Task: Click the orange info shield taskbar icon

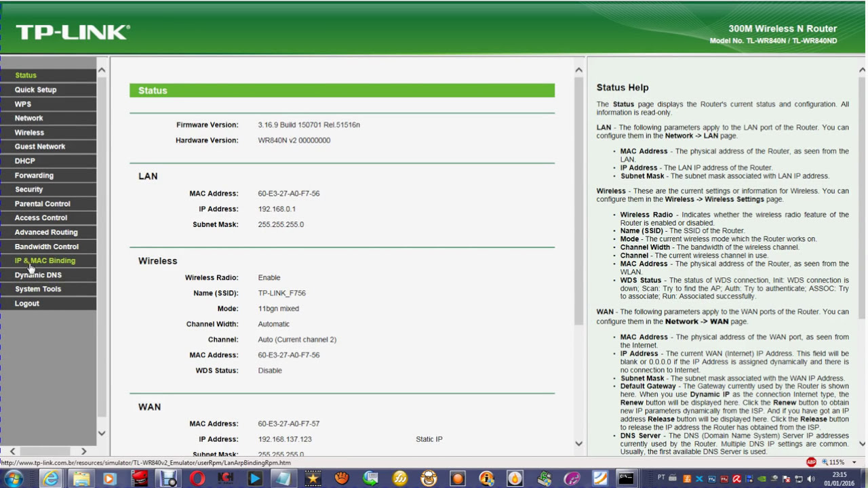Action: click(x=486, y=479)
